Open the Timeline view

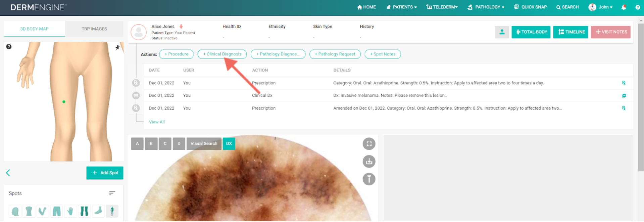tap(571, 32)
